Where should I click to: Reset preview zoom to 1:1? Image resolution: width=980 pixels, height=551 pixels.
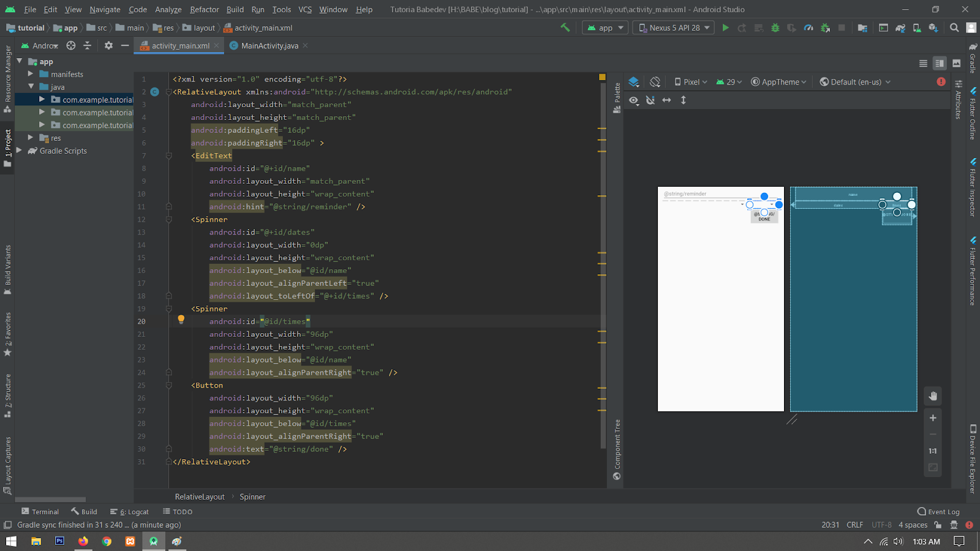pyautogui.click(x=933, y=451)
